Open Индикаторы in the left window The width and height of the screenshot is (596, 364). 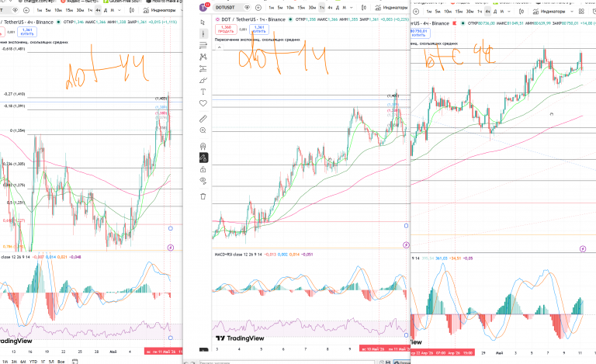(160, 10)
